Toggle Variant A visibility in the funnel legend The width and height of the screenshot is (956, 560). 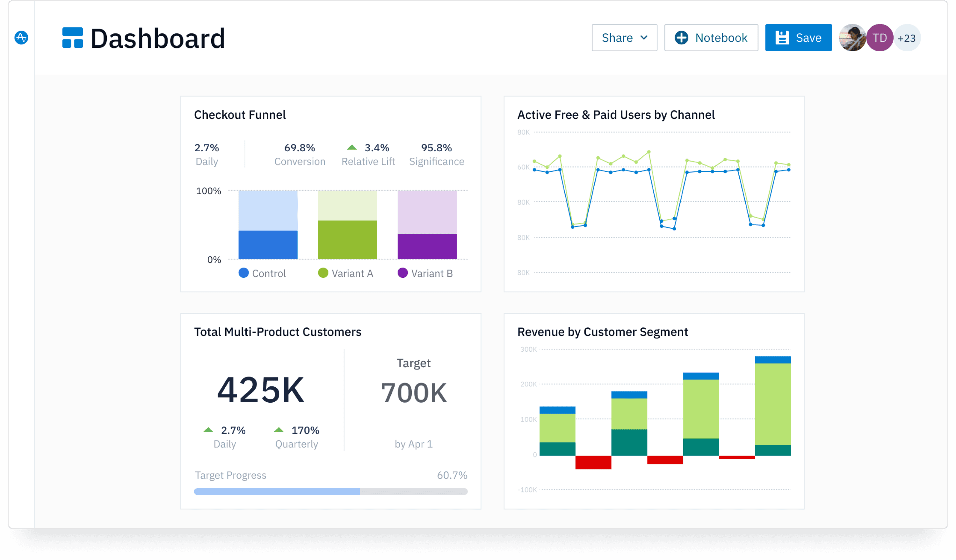point(323,273)
